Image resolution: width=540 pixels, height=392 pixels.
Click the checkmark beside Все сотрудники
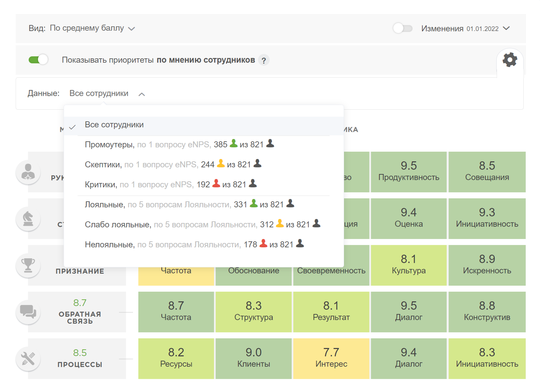point(72,127)
